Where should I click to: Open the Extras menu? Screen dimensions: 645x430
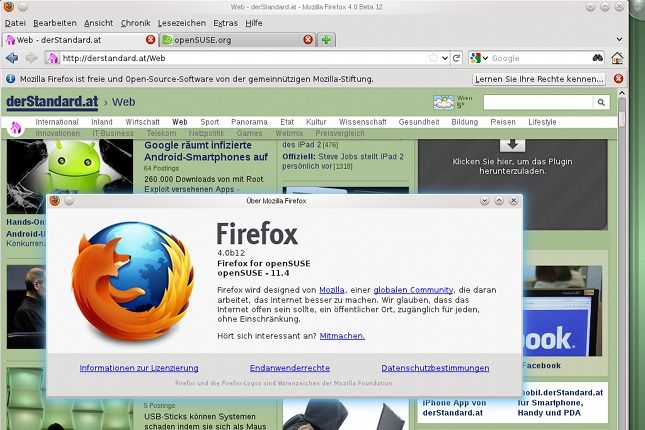(x=225, y=23)
